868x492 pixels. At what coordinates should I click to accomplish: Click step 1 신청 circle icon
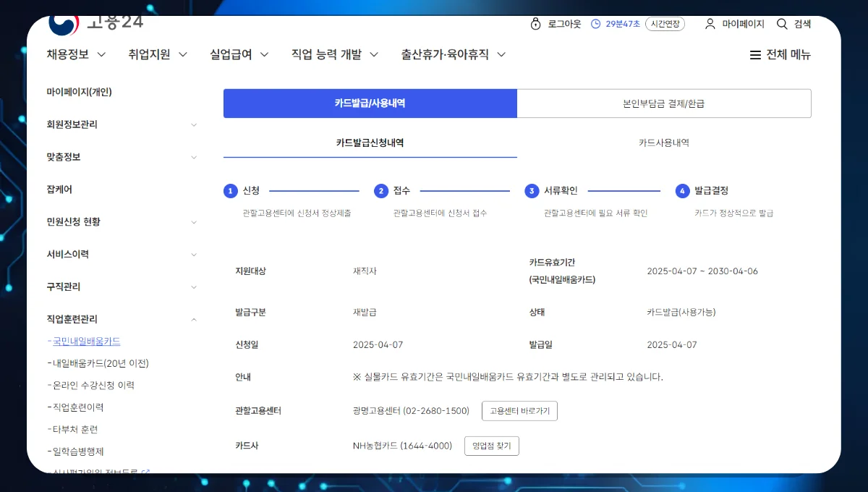(231, 191)
